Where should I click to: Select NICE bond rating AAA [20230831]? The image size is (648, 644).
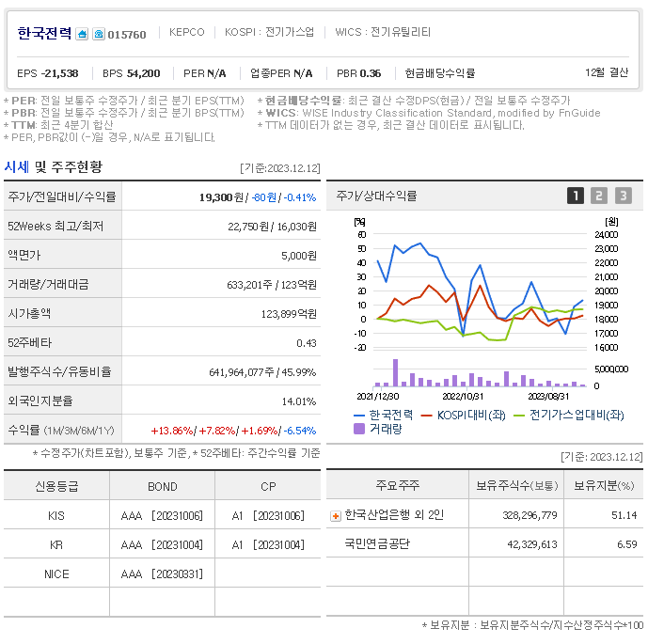pyautogui.click(x=162, y=574)
